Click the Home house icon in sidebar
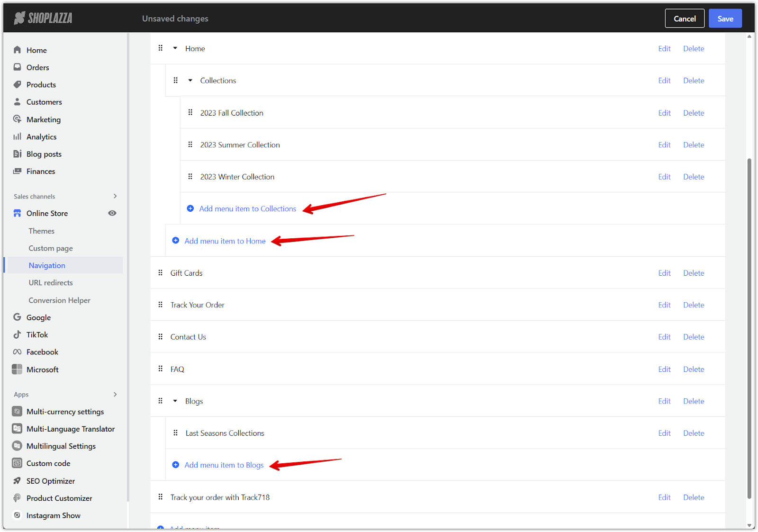Screen dimensions: 758x532 (18, 50)
